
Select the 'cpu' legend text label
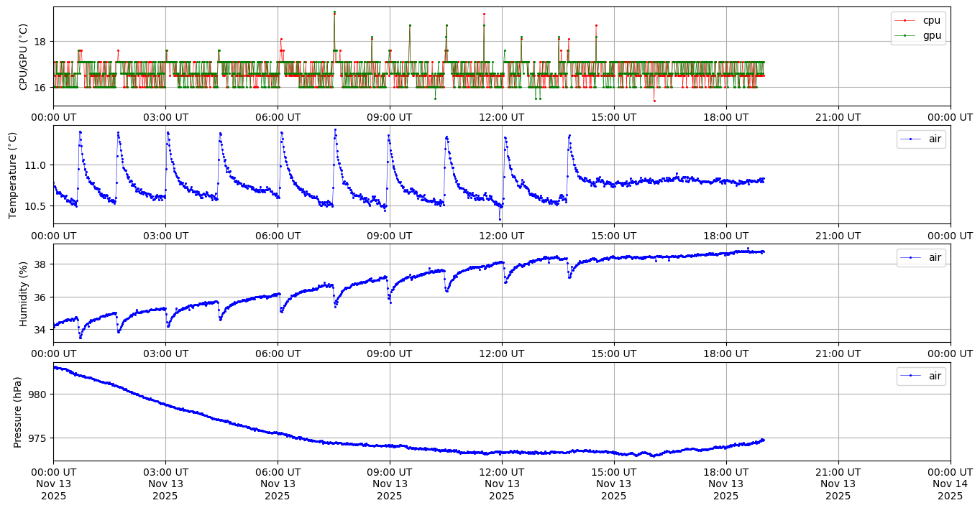click(x=932, y=21)
